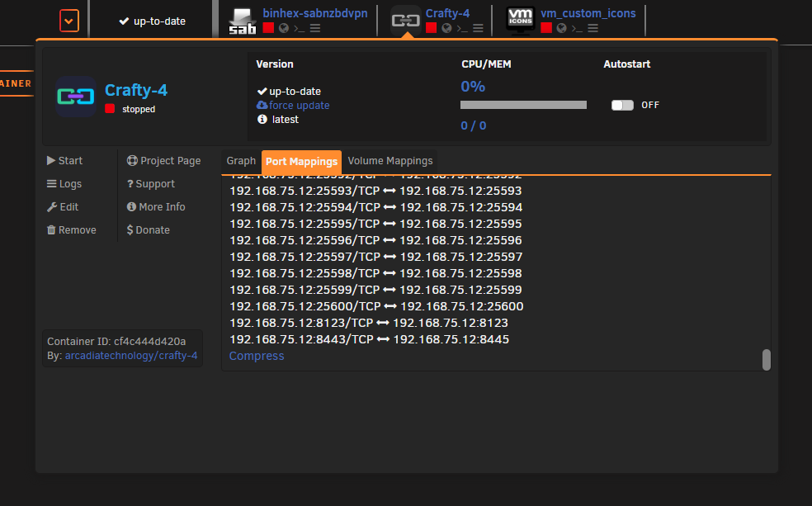Click the red stopped indicator under binhex-sabnzbdvpn
Screen dimensions: 812x506
[268, 28]
